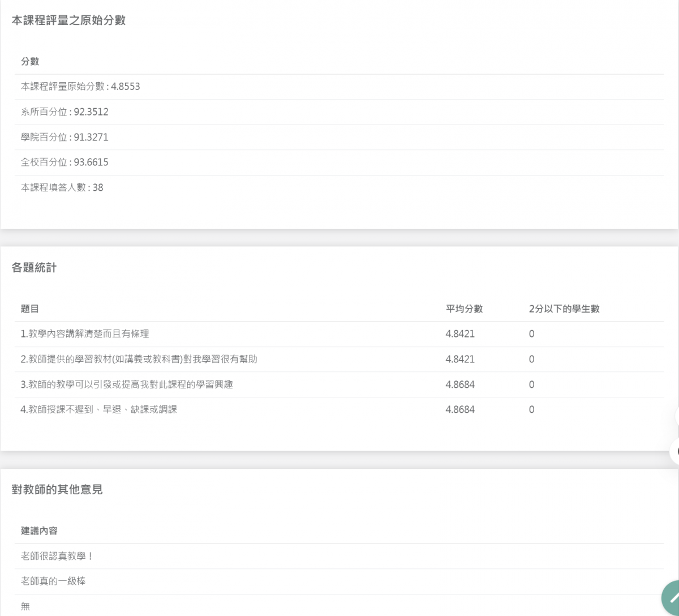Screen dimensions: 679x616
Task: Select the 全校百分位 : 93.6615 row
Action: pos(339,162)
